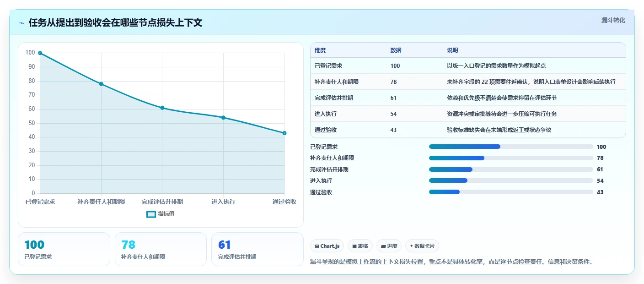
Task: Click the 已登记需求 cell in the table
Action: click(328, 66)
